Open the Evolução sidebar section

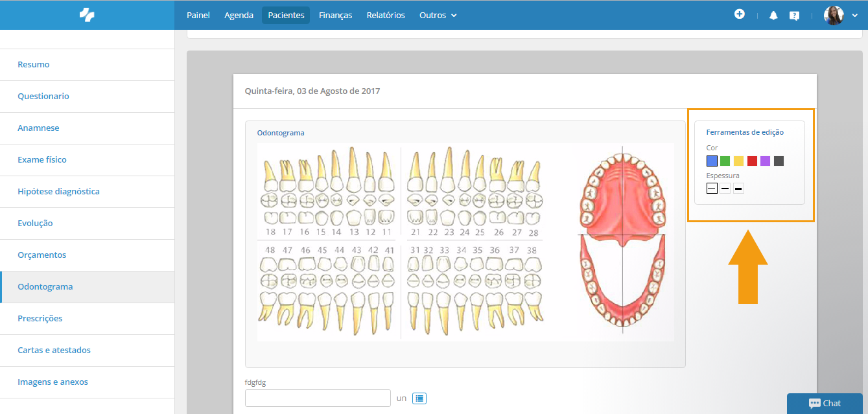pyautogui.click(x=87, y=224)
